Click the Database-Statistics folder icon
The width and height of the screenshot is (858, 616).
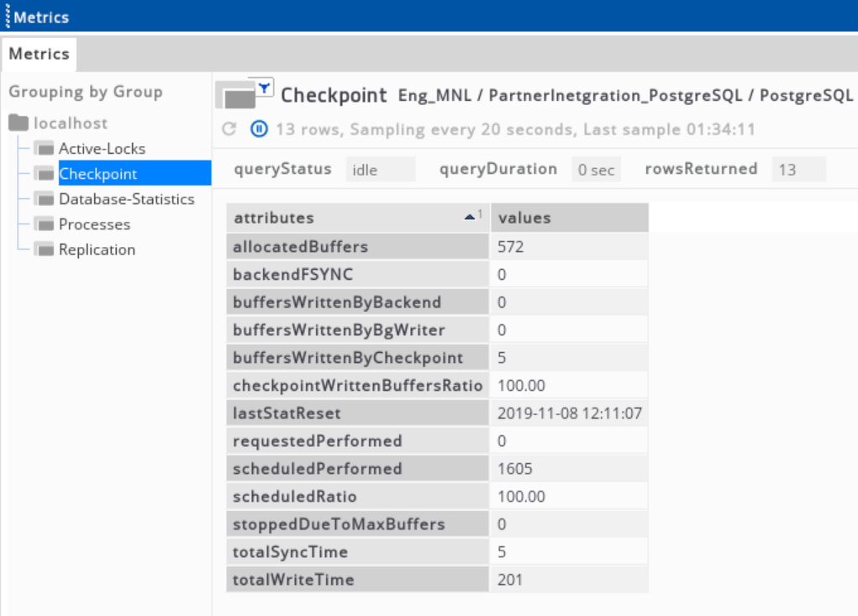[44, 199]
